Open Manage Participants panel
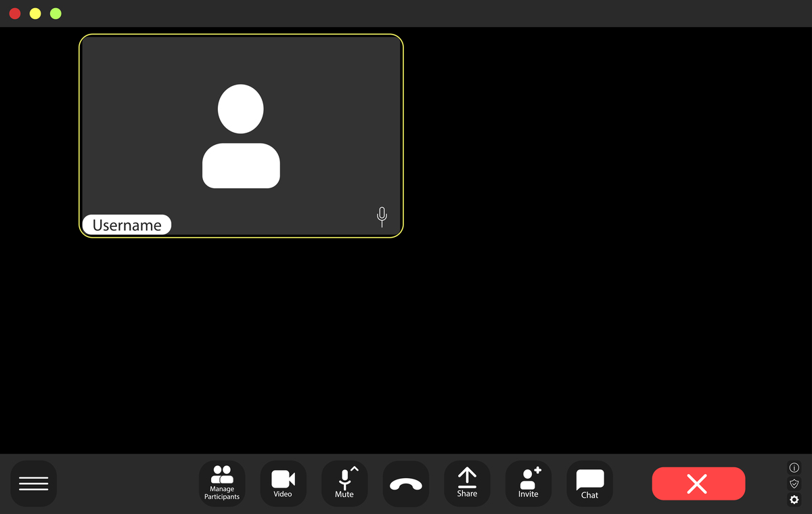Image resolution: width=812 pixels, height=514 pixels. coord(222,484)
